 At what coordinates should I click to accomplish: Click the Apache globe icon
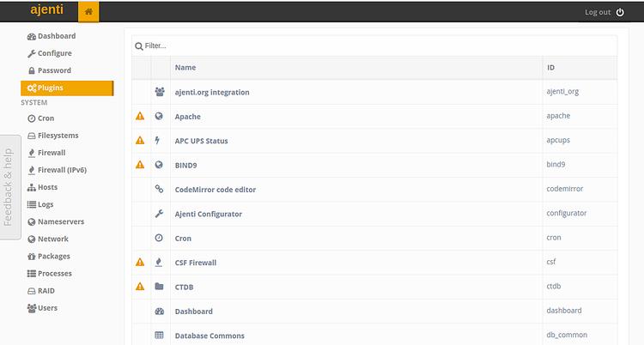click(159, 116)
